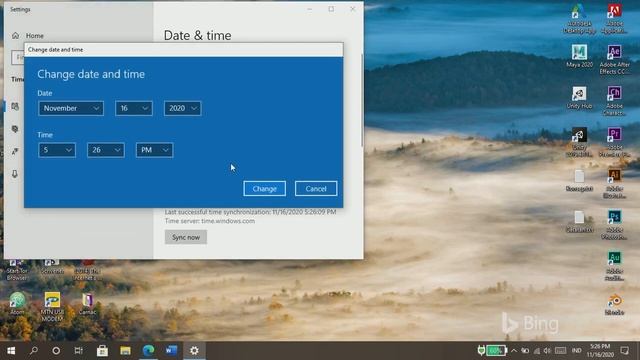This screenshot has width=640, height=360.
Task: Open the minute dropdown showing 26
Action: click(x=106, y=150)
